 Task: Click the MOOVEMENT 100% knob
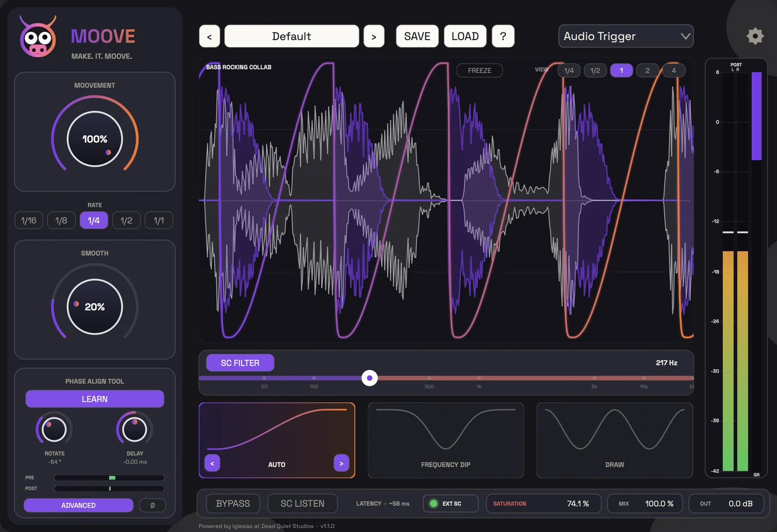click(95, 139)
